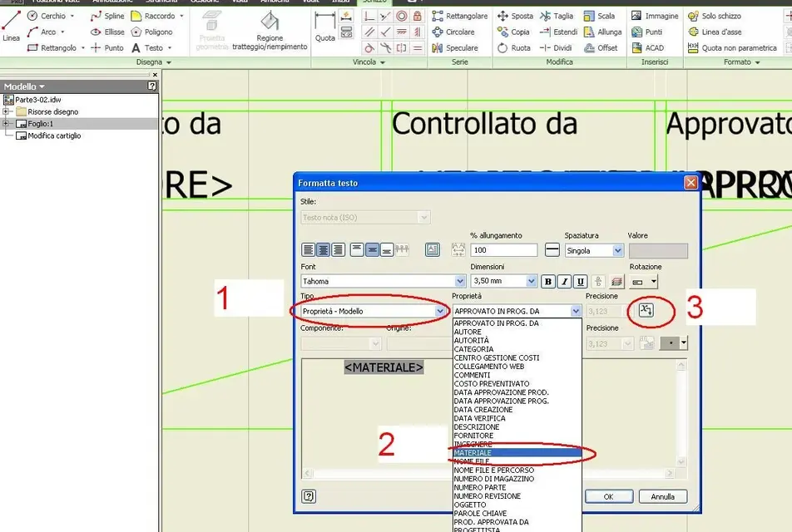Screen dimensions: 792x532
Task: Click the add text parameter button
Action: 646,310
